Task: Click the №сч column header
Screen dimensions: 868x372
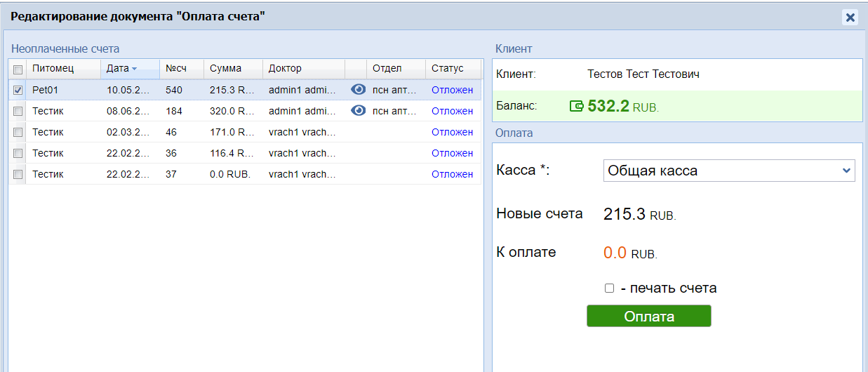Action: pyautogui.click(x=175, y=69)
